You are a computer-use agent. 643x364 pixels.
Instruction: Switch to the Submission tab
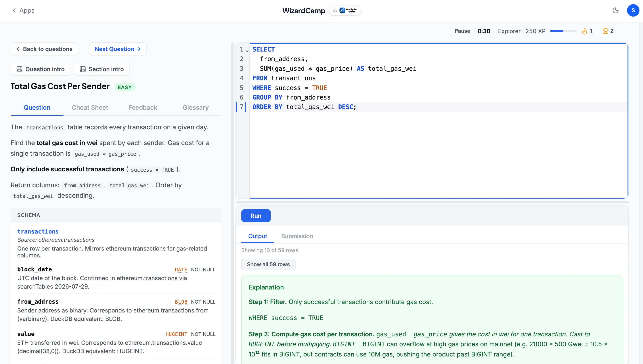click(x=297, y=236)
